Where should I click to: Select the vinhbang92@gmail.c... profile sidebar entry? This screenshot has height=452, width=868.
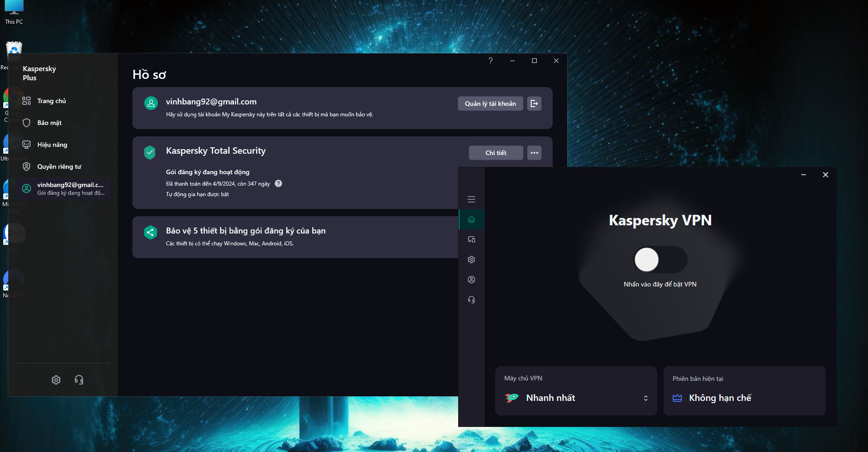[x=63, y=188]
